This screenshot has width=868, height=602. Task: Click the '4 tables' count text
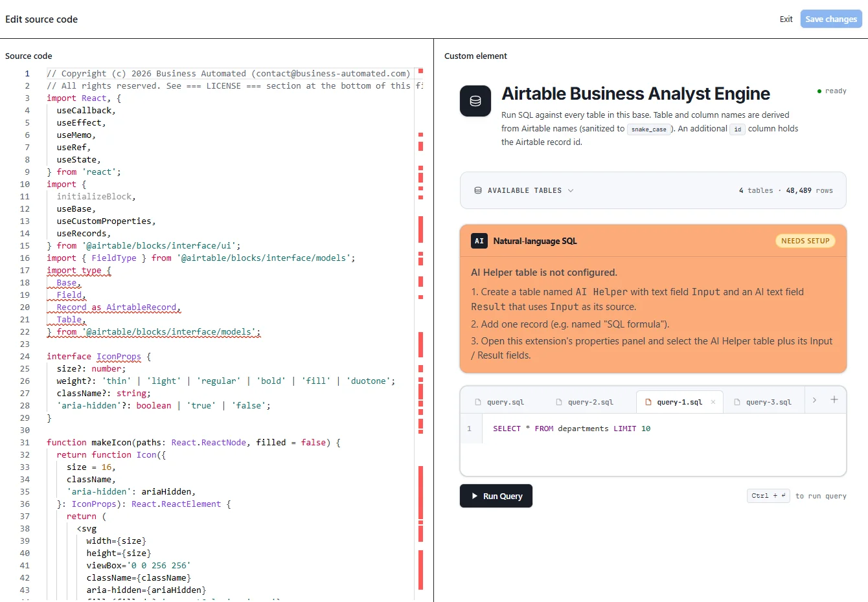[756, 190]
